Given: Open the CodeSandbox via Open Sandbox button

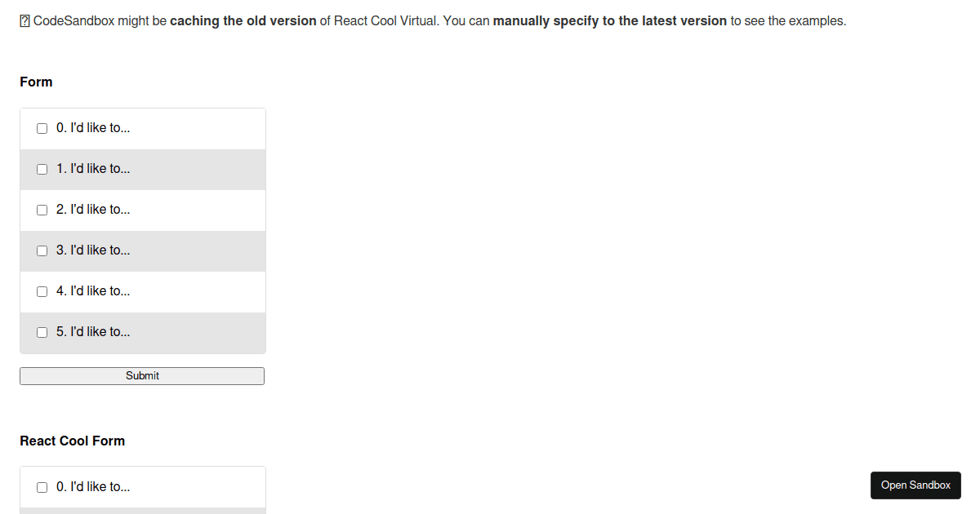Looking at the screenshot, I should coord(915,485).
